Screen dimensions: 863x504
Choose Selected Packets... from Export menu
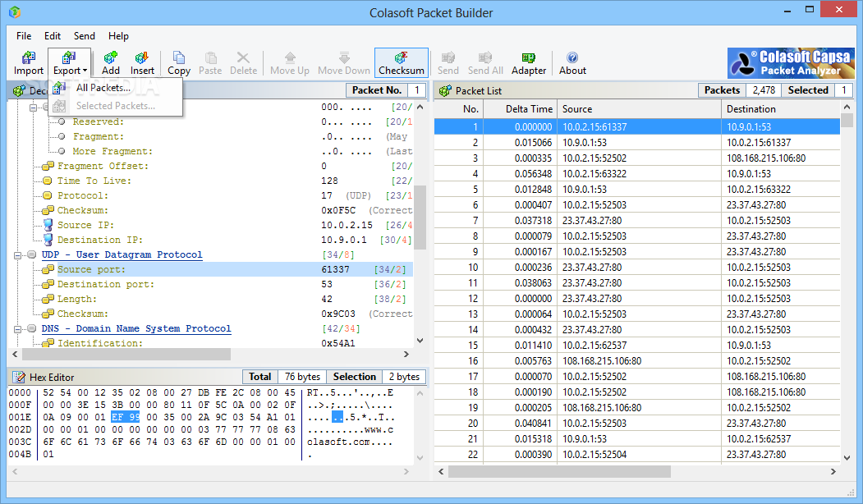tap(116, 106)
